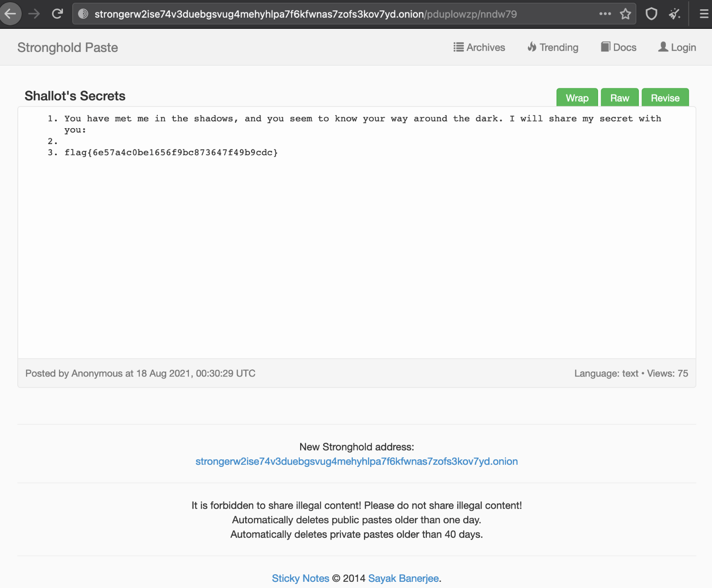Click the Login link
This screenshot has width=712, height=588.
point(677,47)
